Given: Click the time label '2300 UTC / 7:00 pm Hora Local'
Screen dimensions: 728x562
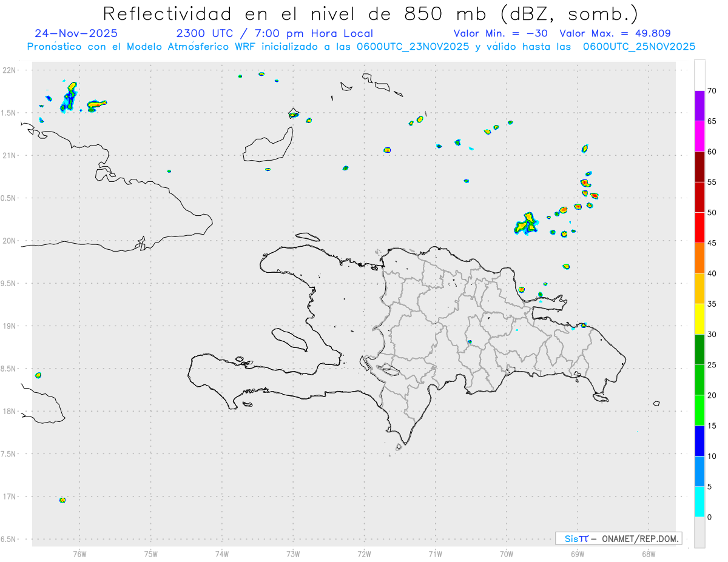Looking at the screenshot, I should (274, 33).
